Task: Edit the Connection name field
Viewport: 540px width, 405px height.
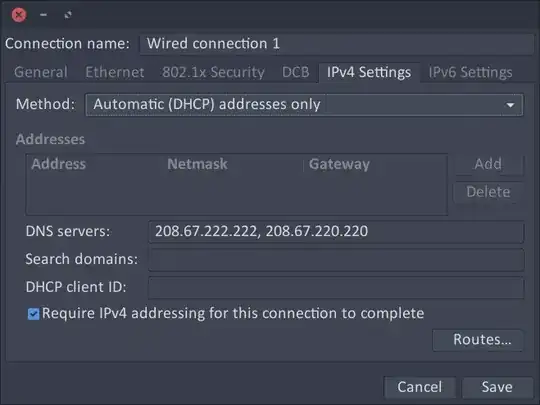Action: tap(337, 44)
